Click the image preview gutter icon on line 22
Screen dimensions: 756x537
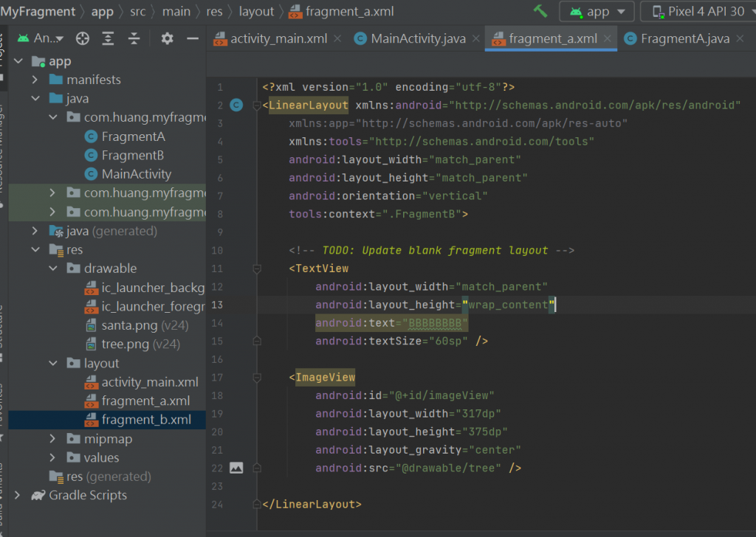coord(236,468)
